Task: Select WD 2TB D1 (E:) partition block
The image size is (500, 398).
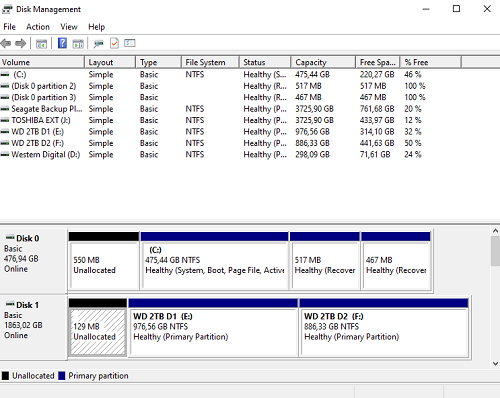Action: click(x=213, y=328)
